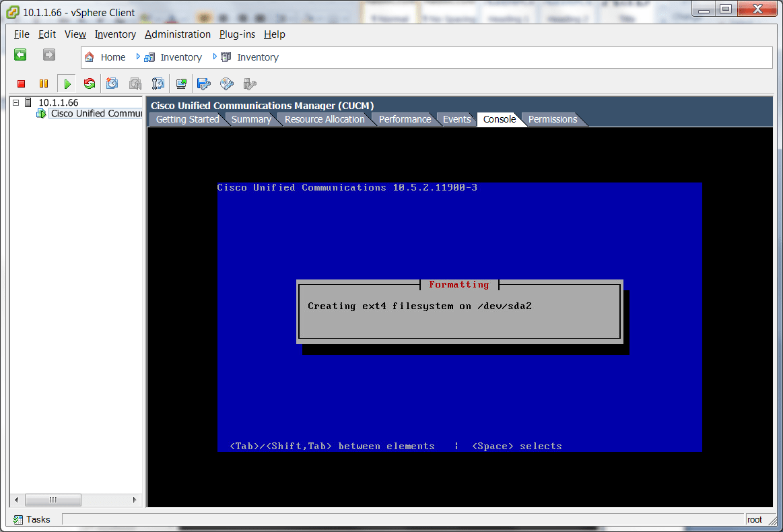Click the '<Space> selects' hint text
This screenshot has width=783, height=532.
pos(517,446)
